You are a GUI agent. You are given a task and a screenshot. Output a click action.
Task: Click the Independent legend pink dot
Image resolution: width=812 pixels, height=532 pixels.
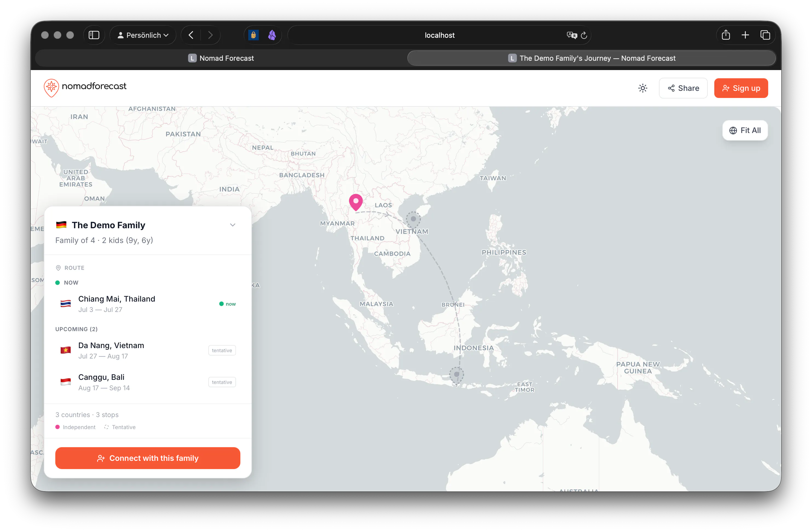57,427
